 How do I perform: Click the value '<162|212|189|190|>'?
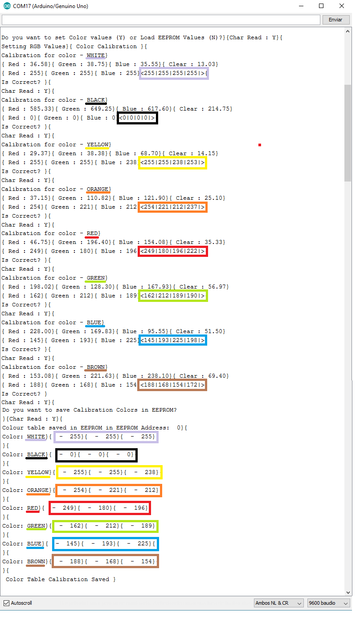click(x=172, y=296)
